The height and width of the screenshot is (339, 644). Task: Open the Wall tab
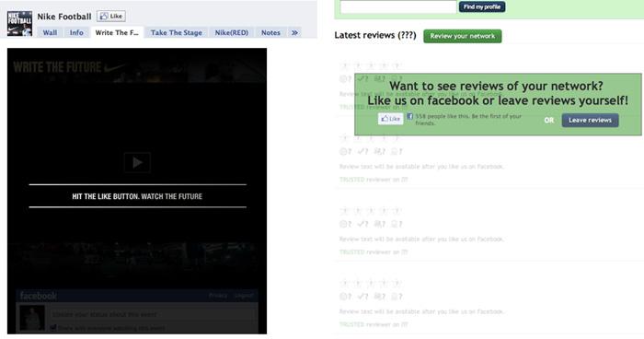pyautogui.click(x=50, y=32)
